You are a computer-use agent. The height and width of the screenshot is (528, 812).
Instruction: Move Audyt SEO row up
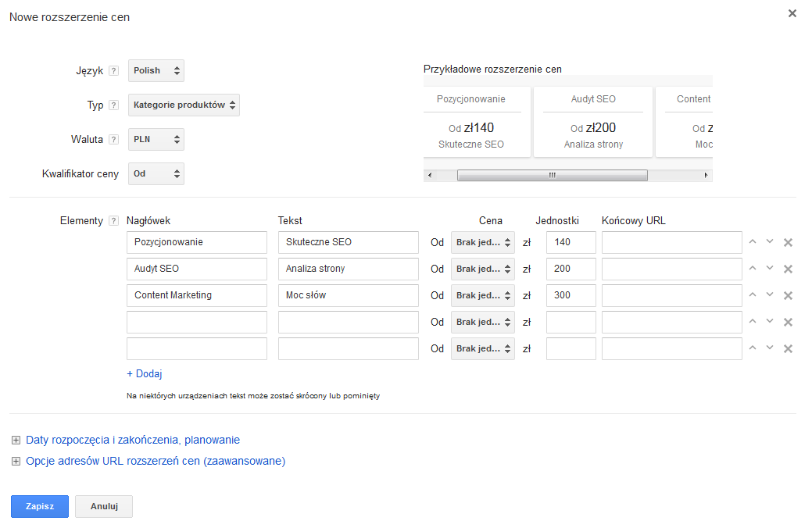coord(753,268)
